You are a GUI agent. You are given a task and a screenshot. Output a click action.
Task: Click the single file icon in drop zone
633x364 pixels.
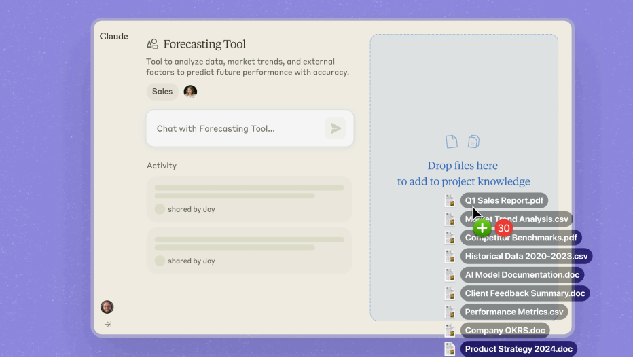(452, 141)
